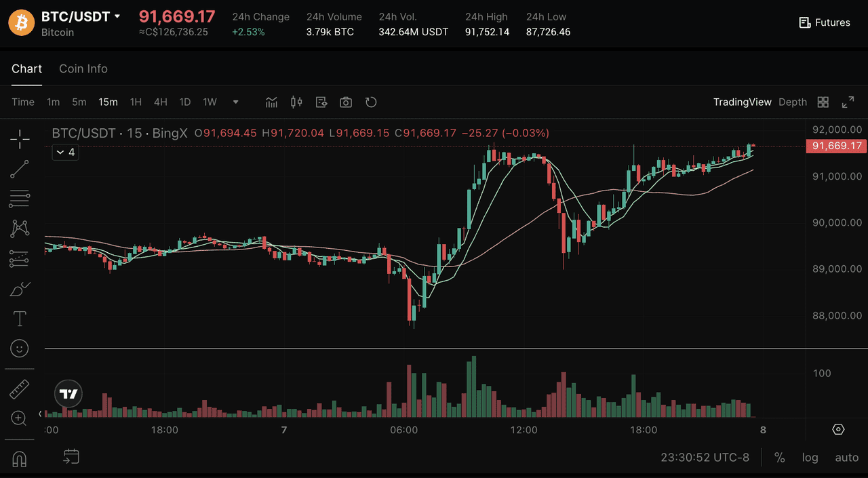Screen dimensions: 868x478
Task: Select the ruler measure tool
Action: tap(20, 389)
